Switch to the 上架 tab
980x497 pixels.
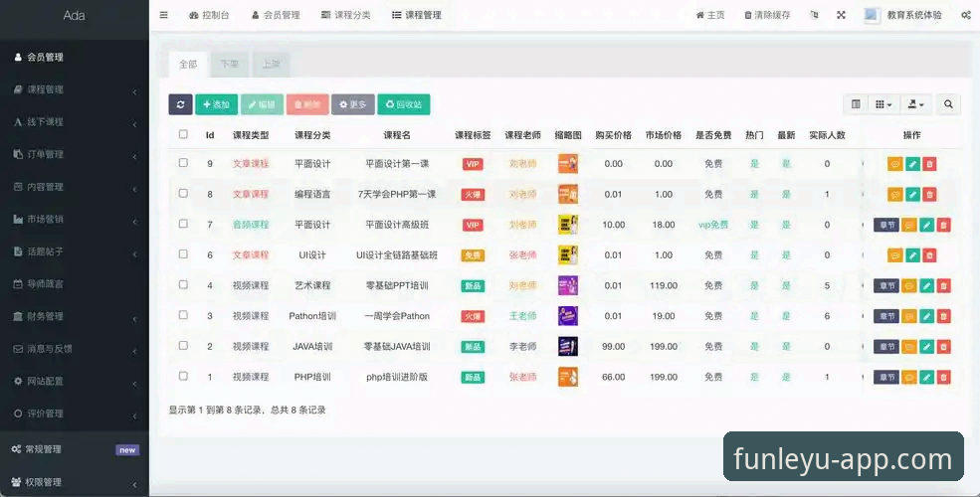click(x=272, y=65)
